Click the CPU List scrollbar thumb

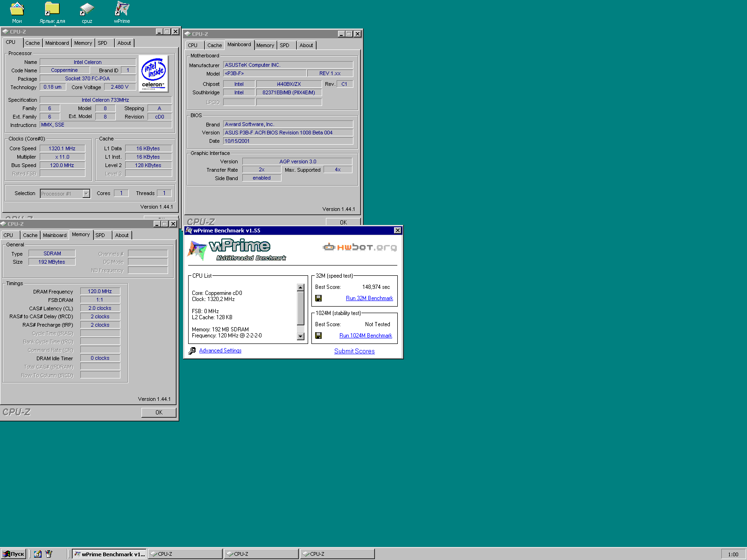(300, 308)
